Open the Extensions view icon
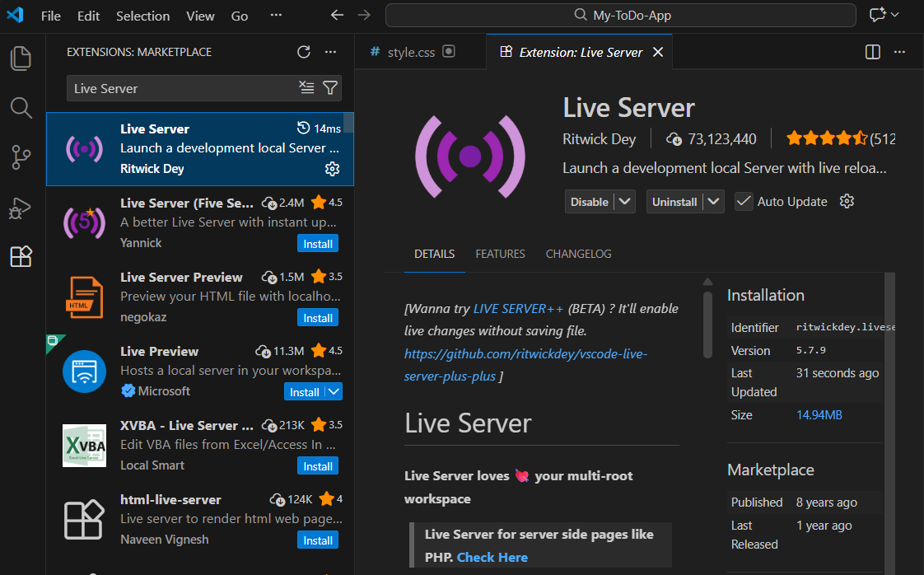 (x=21, y=256)
